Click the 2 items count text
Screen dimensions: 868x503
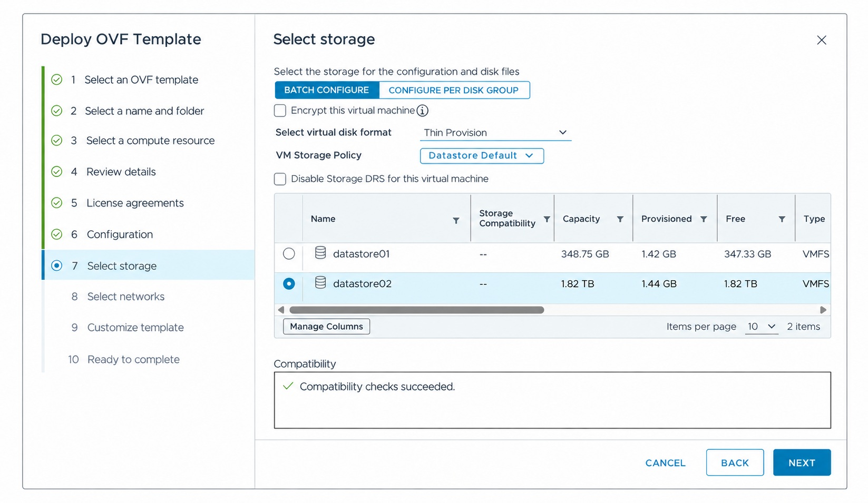(803, 327)
